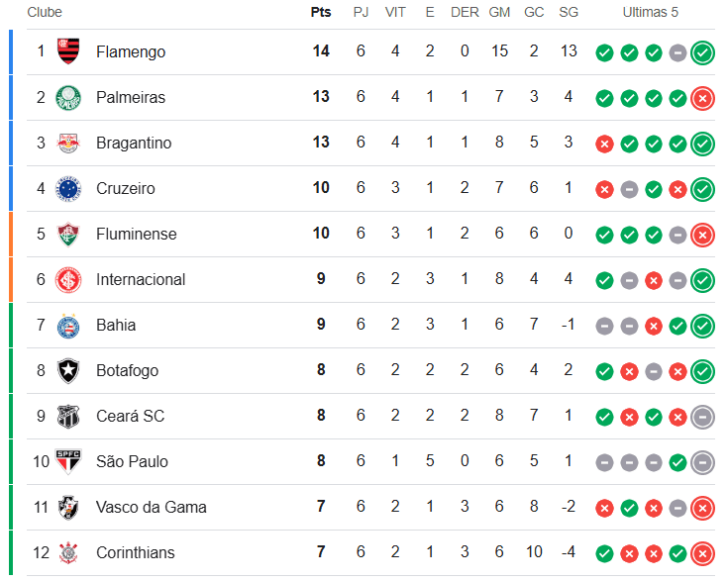
Task: Click the Bragantino club crest icon
Action: click(x=67, y=143)
